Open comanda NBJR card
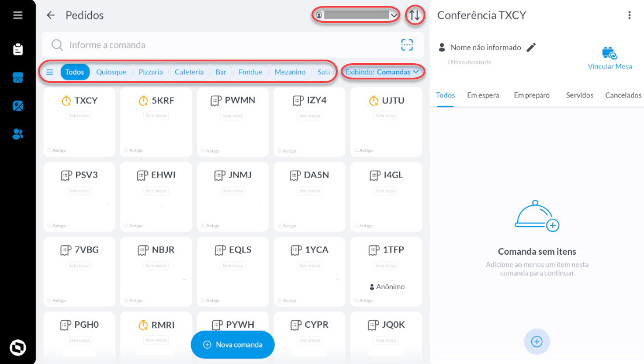Viewport: 644px width, 364px height. 156,272
